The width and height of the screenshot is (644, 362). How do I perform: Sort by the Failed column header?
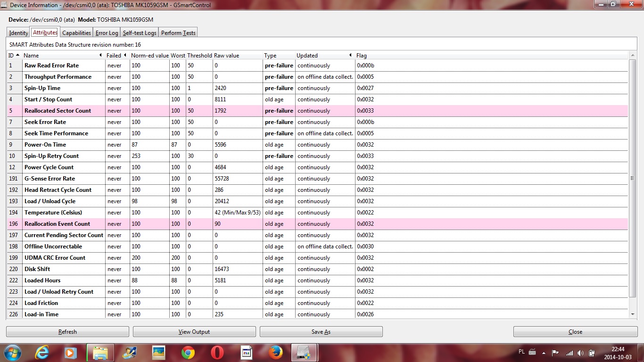click(117, 56)
